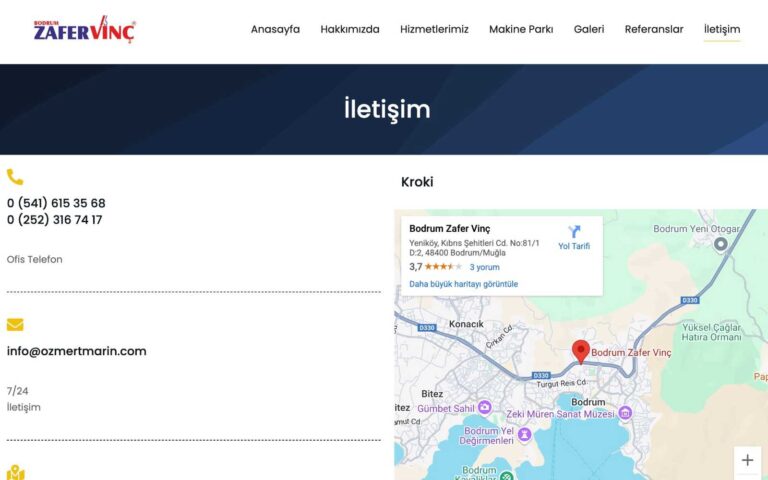768x480 pixels.
Task: Click Daha büyük haritayı görüntüle link
Action: pyautogui.click(x=463, y=284)
